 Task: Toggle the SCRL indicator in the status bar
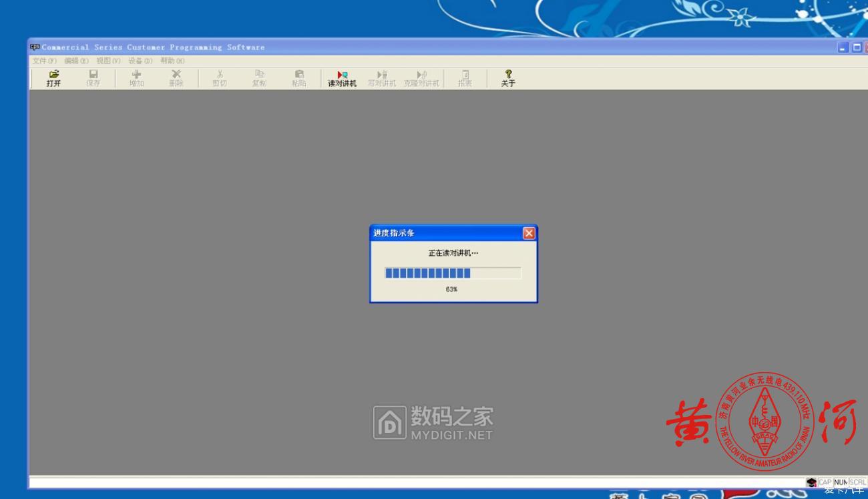click(857, 482)
